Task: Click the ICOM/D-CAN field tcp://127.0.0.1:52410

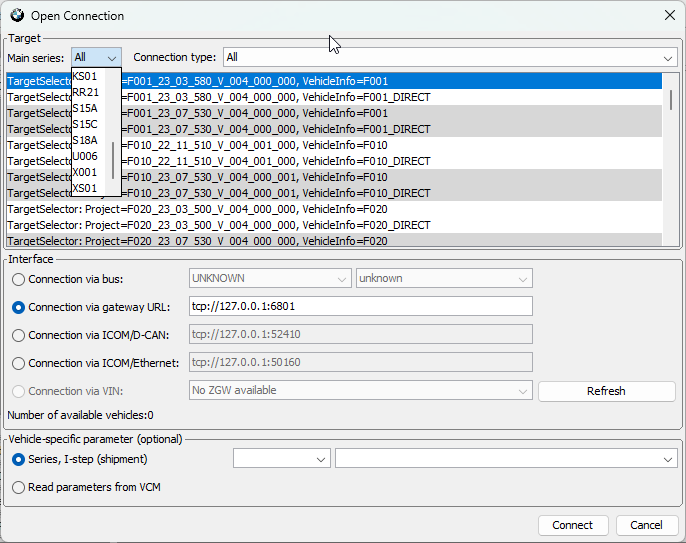Action: pos(360,334)
